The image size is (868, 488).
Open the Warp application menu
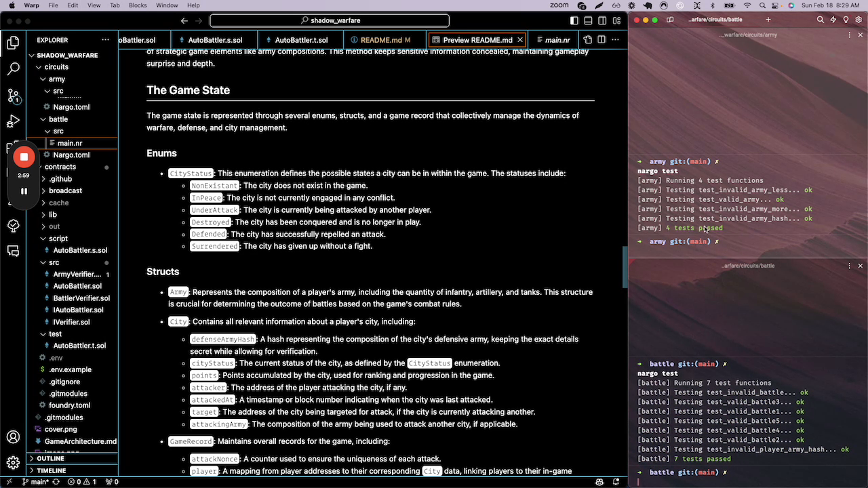(32, 5)
